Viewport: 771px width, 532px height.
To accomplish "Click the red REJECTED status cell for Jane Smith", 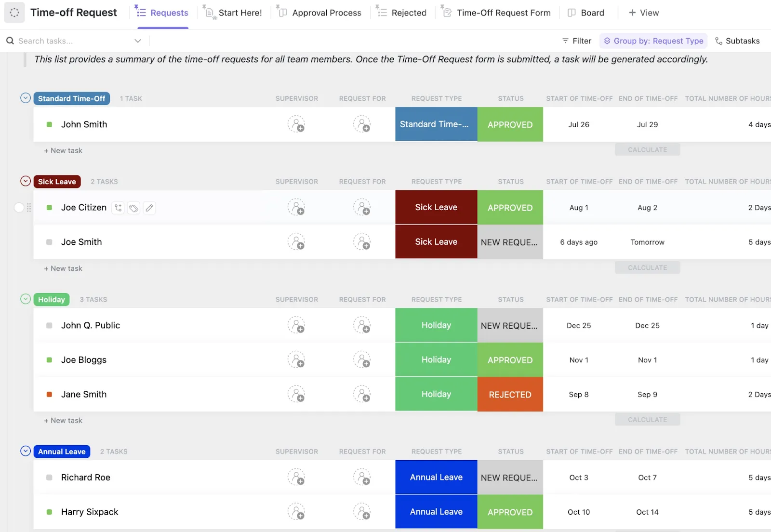I will coord(510,394).
